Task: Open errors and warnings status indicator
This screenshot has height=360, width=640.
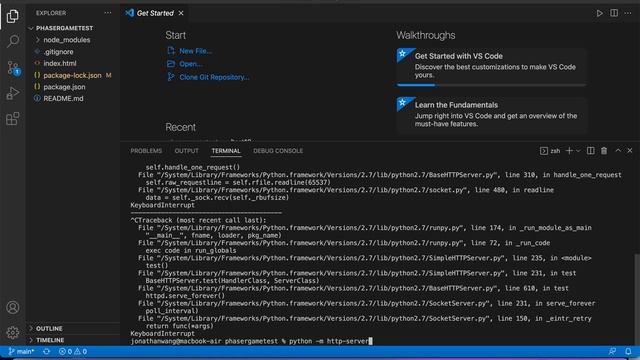Action: pos(73,351)
